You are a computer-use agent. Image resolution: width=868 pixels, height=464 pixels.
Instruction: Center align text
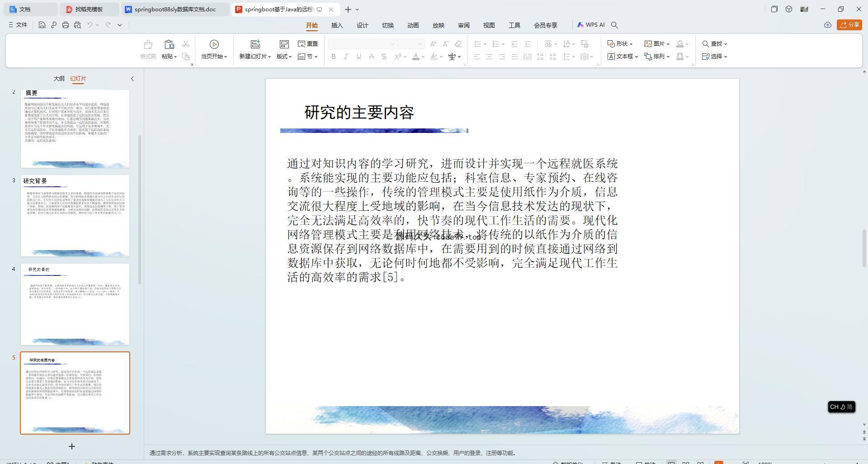pyautogui.click(x=489, y=57)
